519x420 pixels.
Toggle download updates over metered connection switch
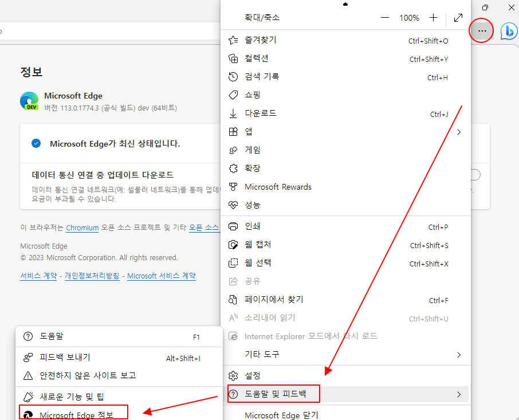(474, 175)
